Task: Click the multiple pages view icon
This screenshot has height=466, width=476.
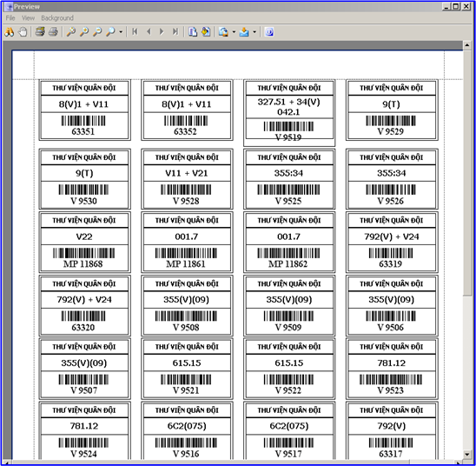Action: tap(193, 32)
